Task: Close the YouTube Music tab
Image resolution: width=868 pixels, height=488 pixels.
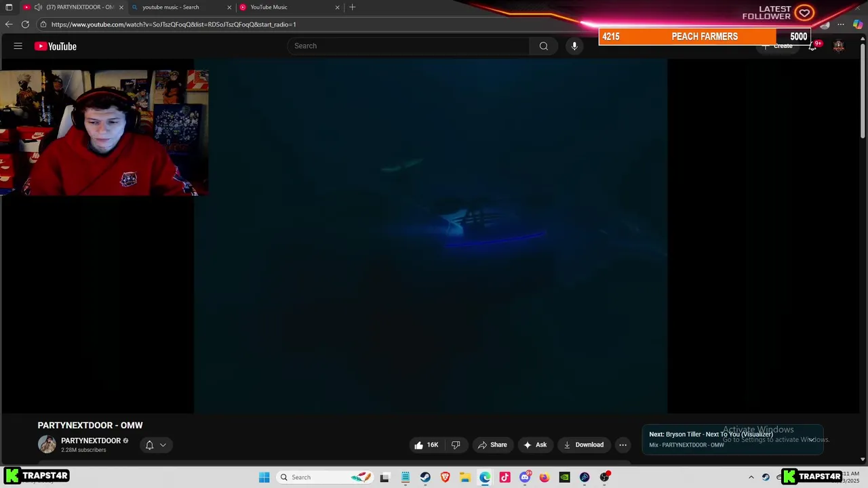Action: point(337,7)
